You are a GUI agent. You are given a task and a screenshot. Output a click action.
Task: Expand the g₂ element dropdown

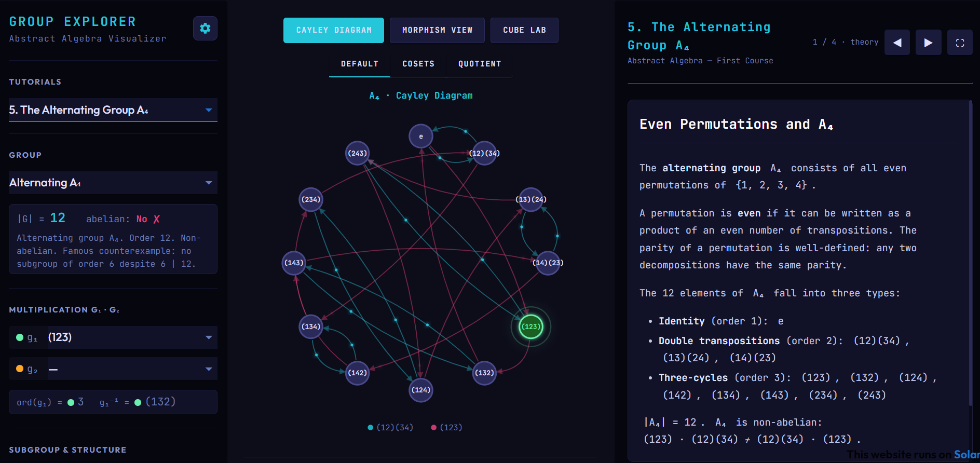pyautogui.click(x=132, y=369)
